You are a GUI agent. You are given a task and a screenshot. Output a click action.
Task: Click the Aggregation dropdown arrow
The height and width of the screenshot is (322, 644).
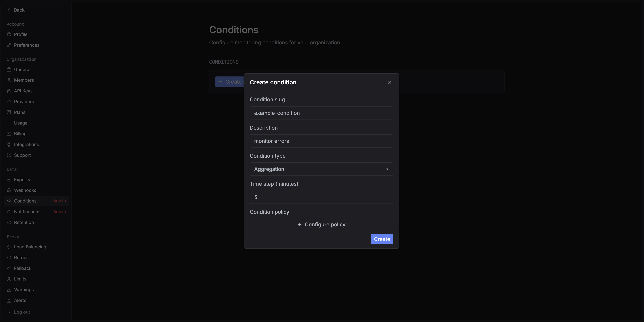click(x=387, y=169)
